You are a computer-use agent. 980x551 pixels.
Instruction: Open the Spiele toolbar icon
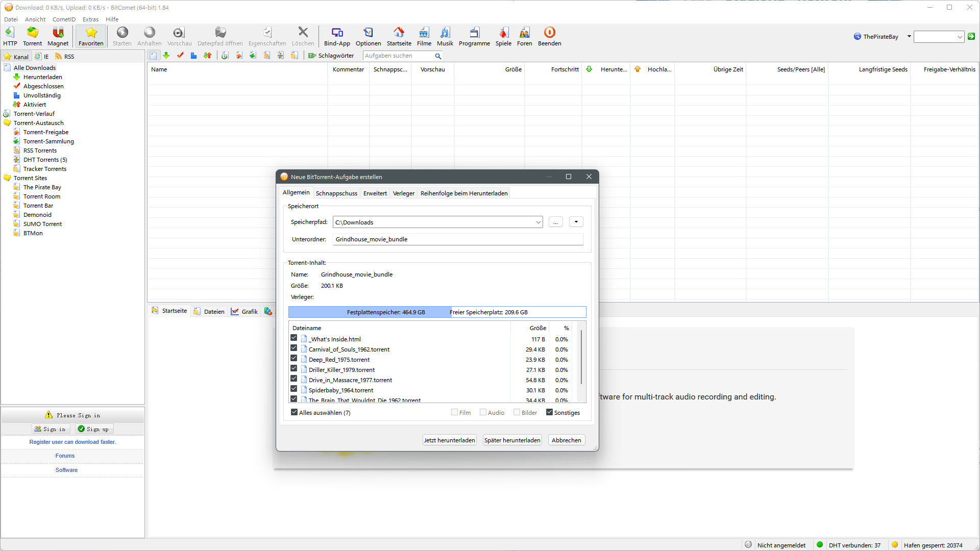click(x=503, y=37)
